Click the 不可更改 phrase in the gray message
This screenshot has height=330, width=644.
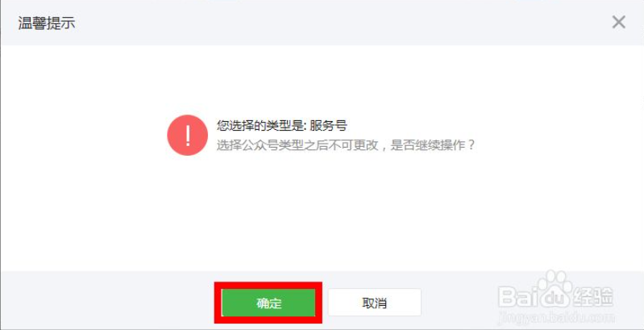point(351,145)
